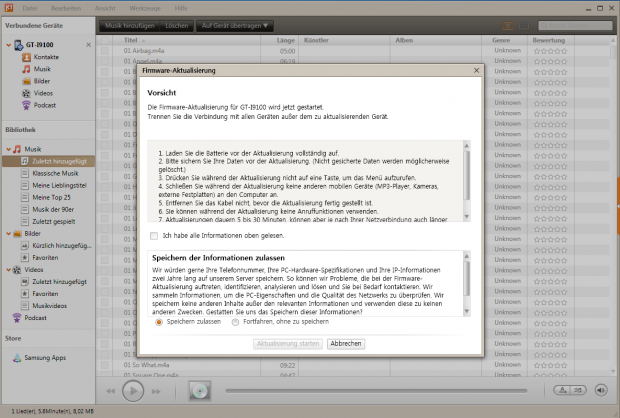Click the Abbrechen button in the dialog
The height and width of the screenshot is (418, 620).
346,343
